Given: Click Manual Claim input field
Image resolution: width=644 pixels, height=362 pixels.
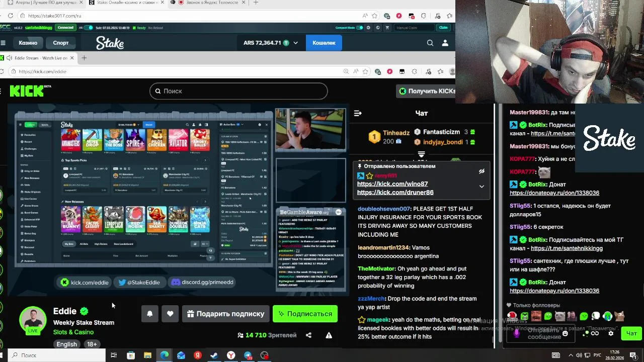Looking at the screenshot, I should point(415,28).
